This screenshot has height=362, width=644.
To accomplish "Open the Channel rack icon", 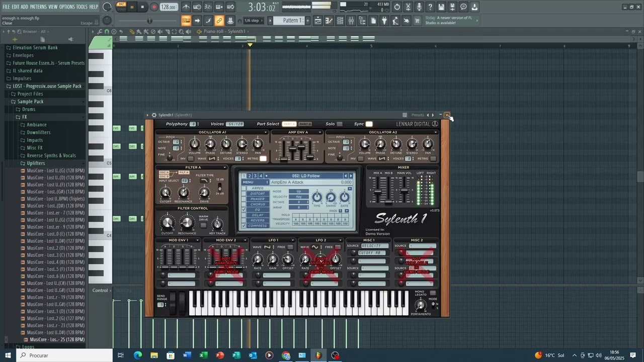I will 340,21.
